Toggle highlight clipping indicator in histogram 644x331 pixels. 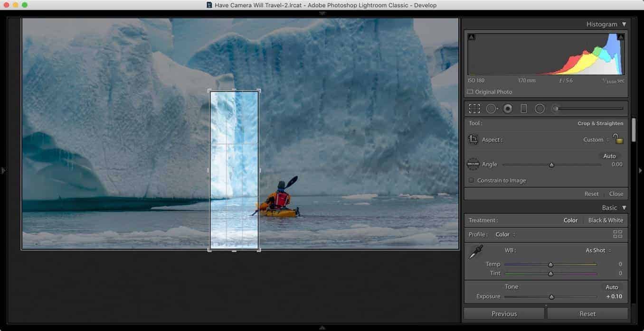[x=621, y=37]
